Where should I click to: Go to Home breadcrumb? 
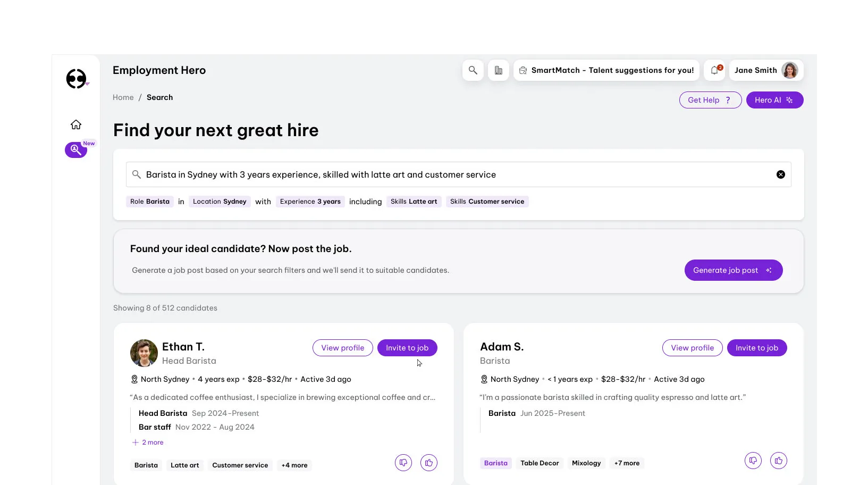(123, 97)
